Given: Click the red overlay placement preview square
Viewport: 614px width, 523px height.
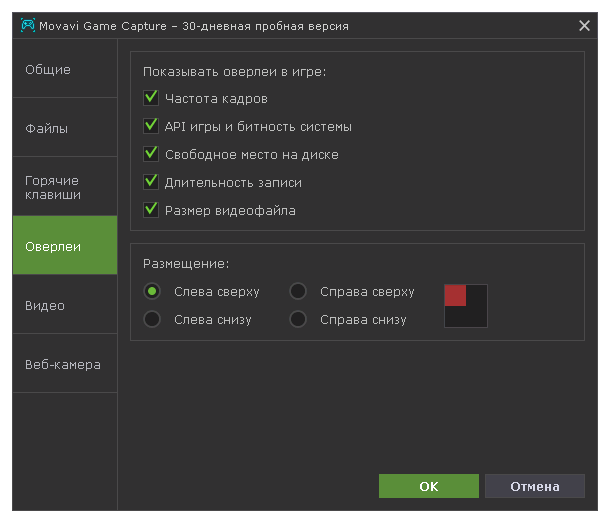Looking at the screenshot, I should 455,295.
